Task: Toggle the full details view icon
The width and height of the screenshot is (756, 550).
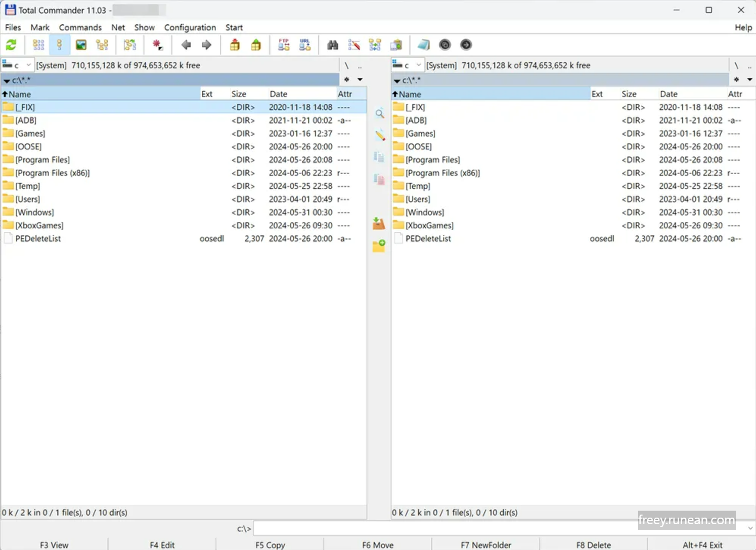Action: tap(60, 45)
